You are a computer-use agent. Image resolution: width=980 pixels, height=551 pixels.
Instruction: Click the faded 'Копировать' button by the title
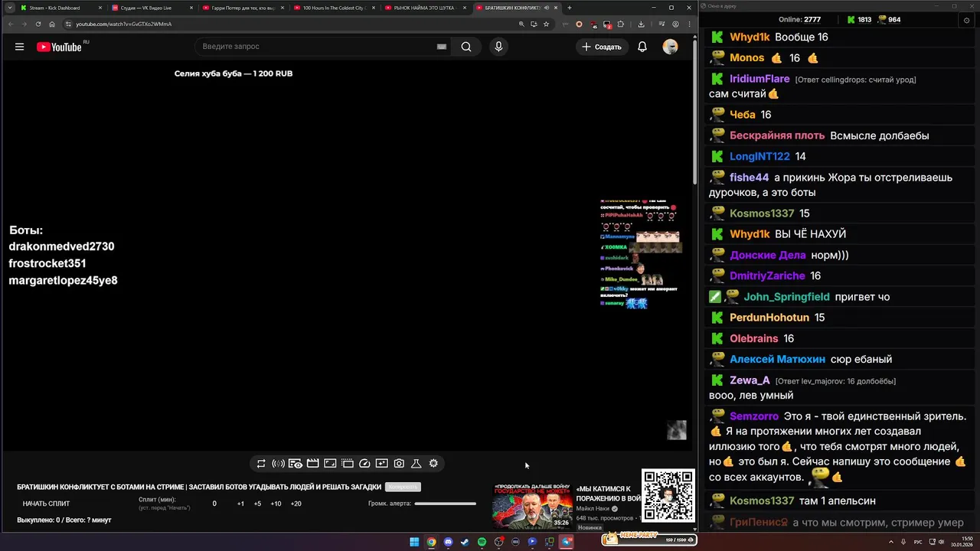(x=403, y=487)
